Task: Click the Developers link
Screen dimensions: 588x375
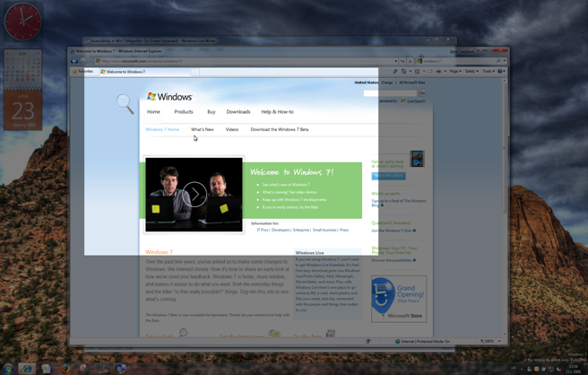Action: point(281,230)
